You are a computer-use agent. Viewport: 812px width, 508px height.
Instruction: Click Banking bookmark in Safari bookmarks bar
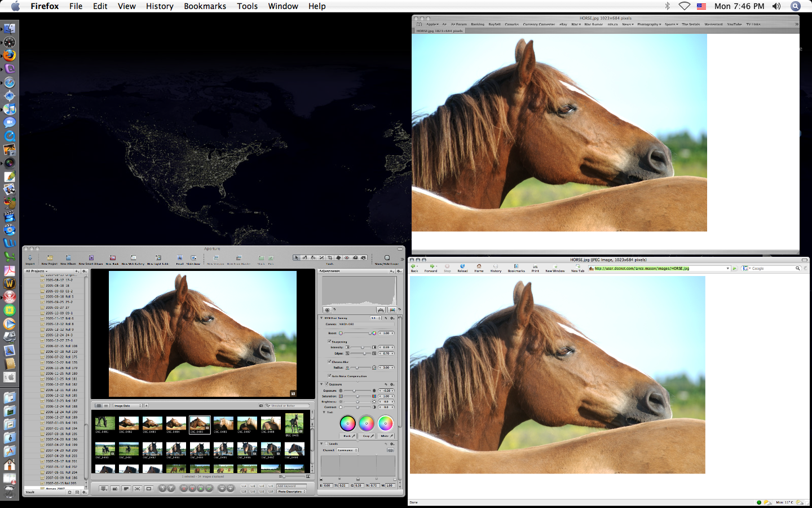click(478, 24)
